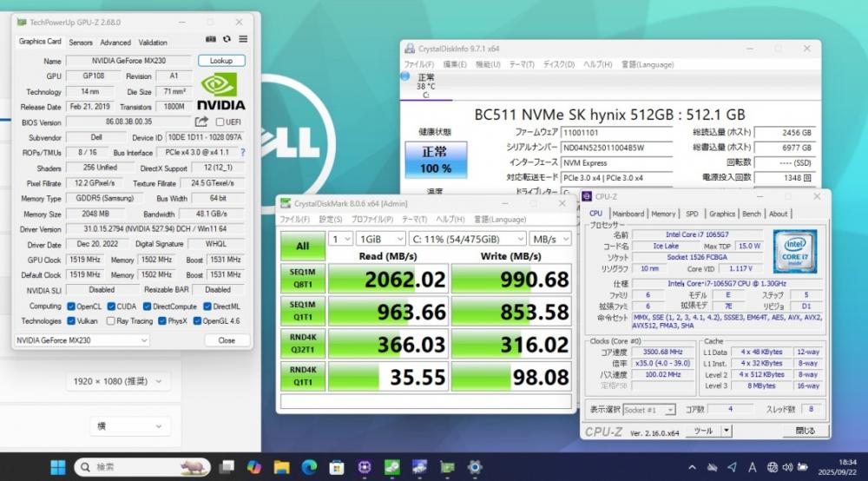Click the NVIDIA logo in GPU-Z
Viewport: 868px width, 481px height.
(220, 92)
